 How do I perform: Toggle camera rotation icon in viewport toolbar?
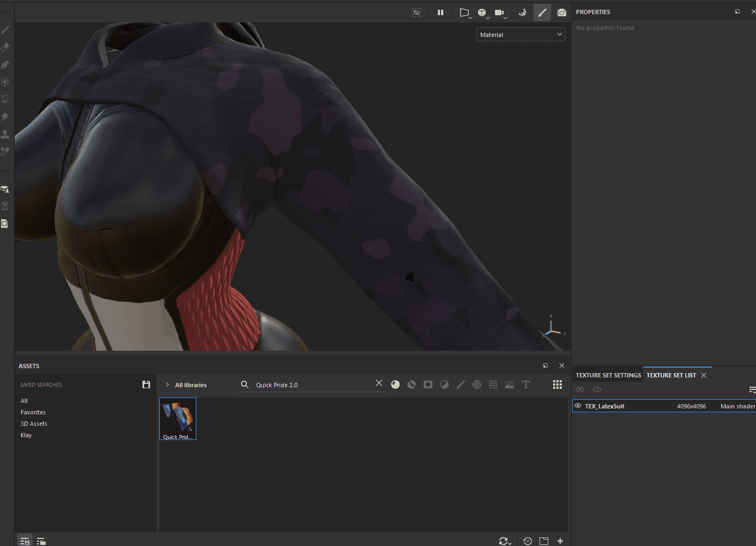(x=523, y=13)
